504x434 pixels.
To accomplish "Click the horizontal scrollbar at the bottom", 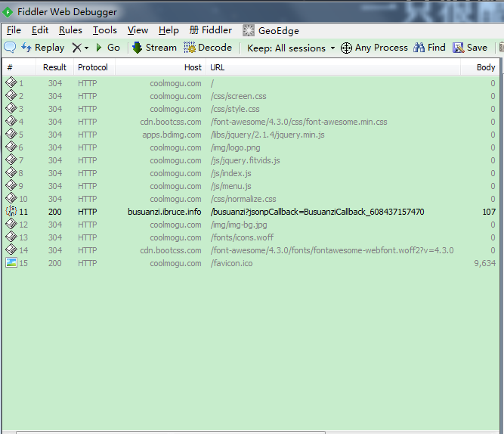I will point(170,432).
